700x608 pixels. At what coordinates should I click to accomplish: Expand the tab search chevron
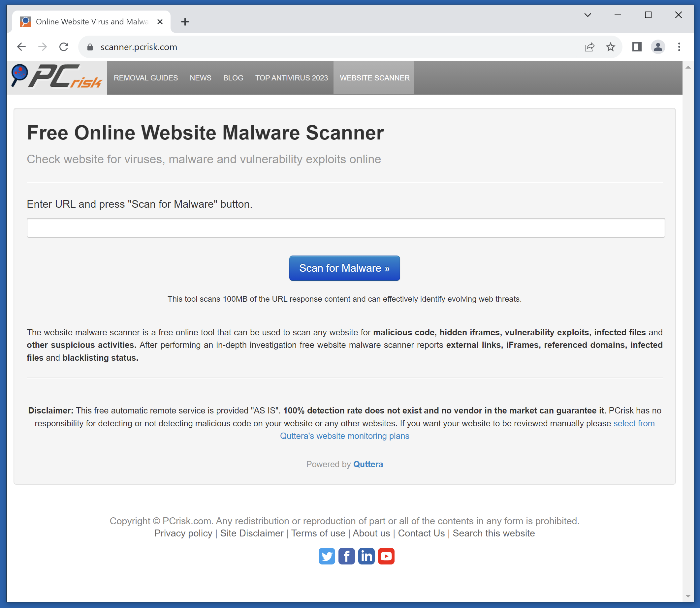588,15
